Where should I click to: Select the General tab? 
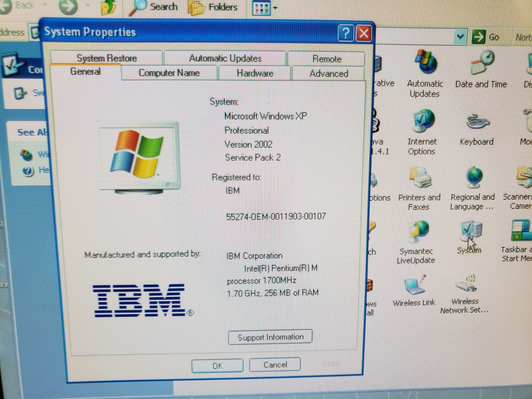(86, 71)
